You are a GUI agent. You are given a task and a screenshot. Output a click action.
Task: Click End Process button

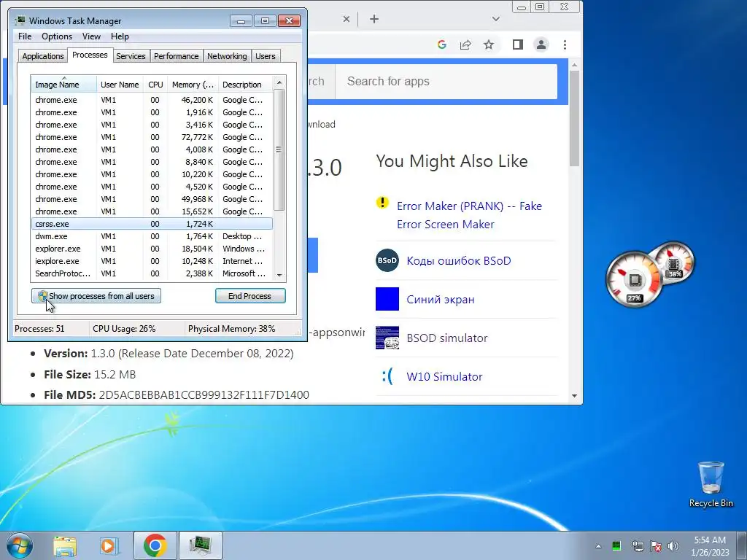pyautogui.click(x=250, y=296)
